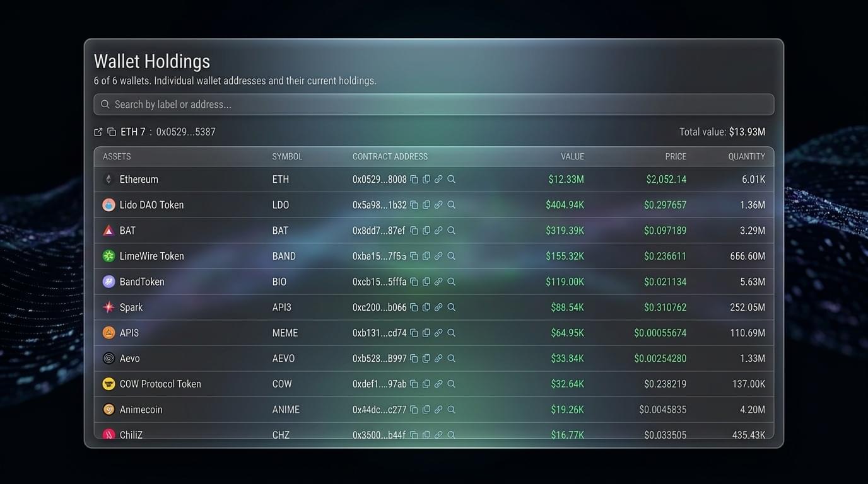Sort by the Value column header
This screenshot has height=484, width=868.
click(572, 156)
